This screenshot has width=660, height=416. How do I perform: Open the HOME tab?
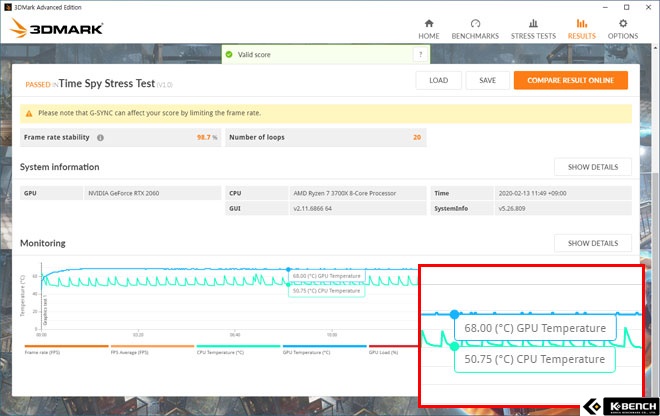(x=428, y=29)
